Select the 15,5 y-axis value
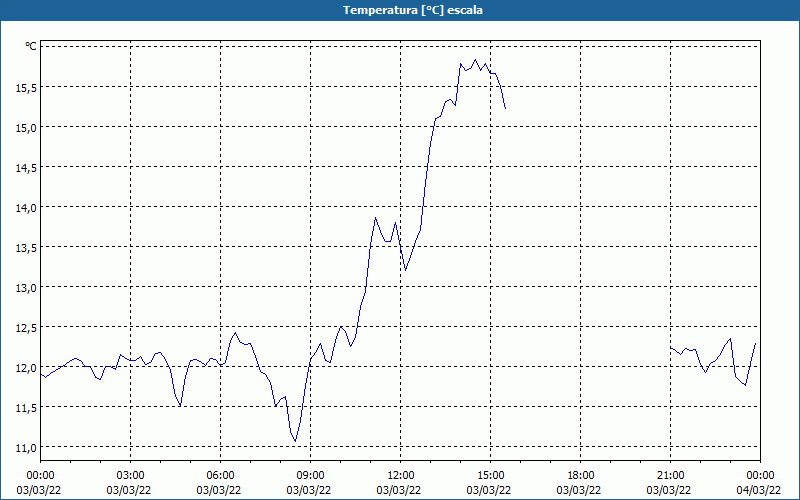Screen dimensions: 800x500 (26, 88)
